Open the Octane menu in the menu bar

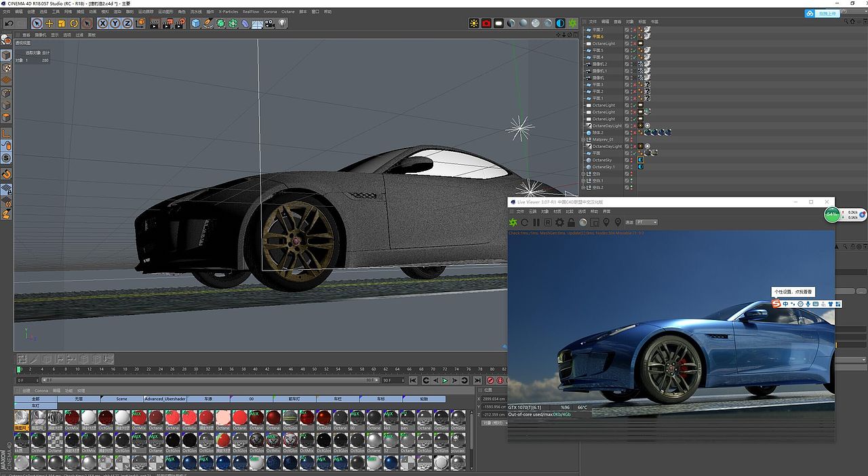288,12
